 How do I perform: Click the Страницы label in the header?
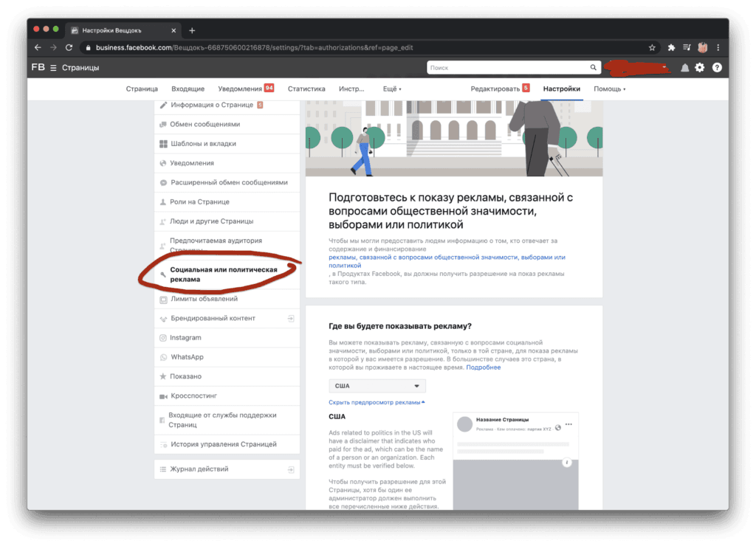[80, 68]
